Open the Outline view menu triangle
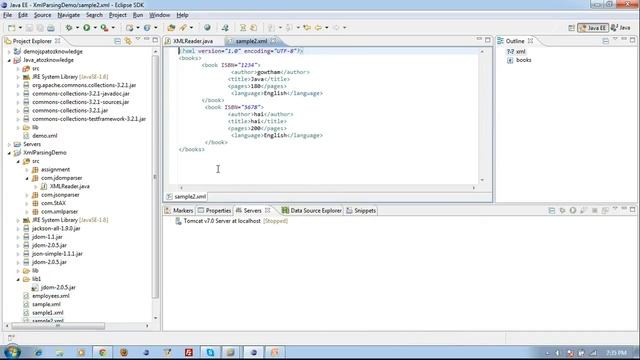 coord(615,40)
